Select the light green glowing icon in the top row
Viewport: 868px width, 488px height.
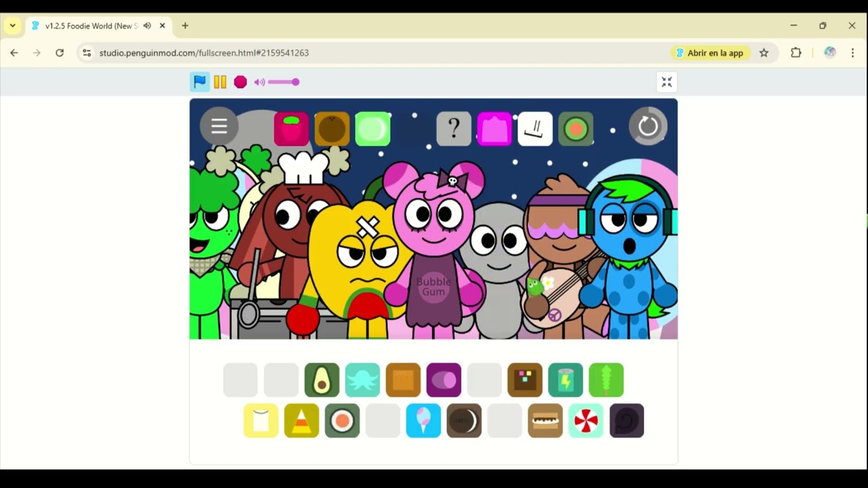pyautogui.click(x=373, y=129)
